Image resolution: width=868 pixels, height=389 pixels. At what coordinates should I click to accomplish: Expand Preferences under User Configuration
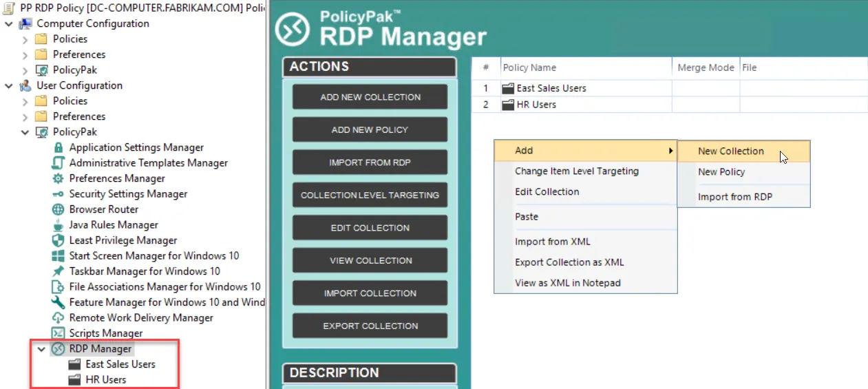[x=25, y=117]
